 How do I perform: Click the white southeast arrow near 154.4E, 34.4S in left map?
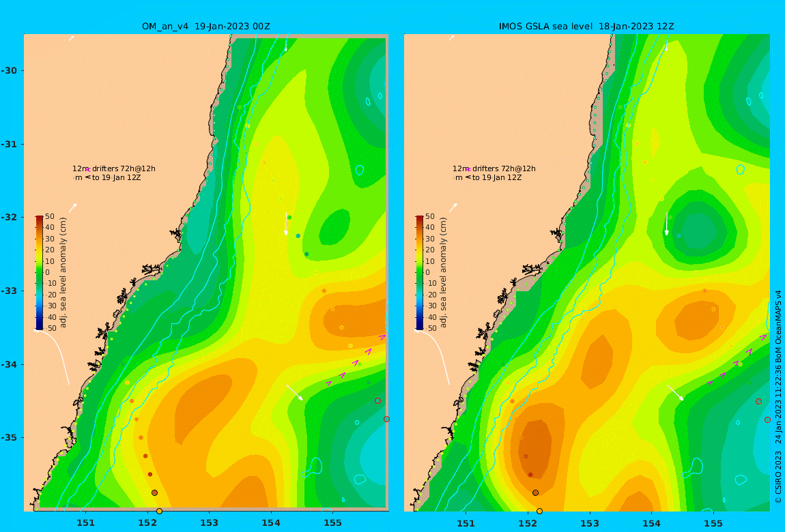coord(294,392)
